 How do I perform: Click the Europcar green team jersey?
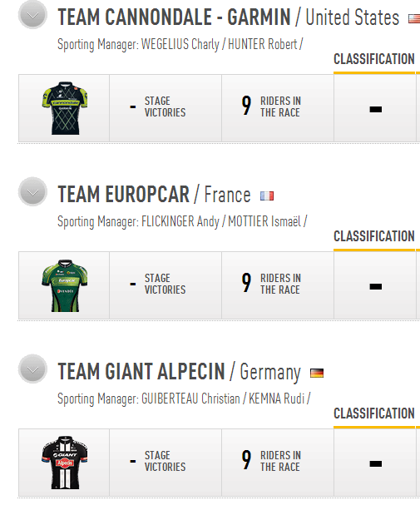tap(65, 285)
